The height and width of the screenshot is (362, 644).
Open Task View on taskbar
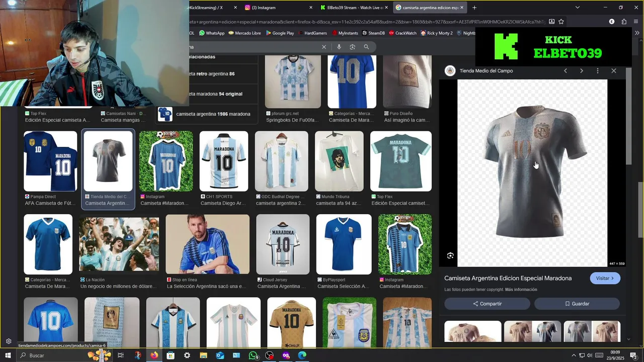pyautogui.click(x=121, y=355)
